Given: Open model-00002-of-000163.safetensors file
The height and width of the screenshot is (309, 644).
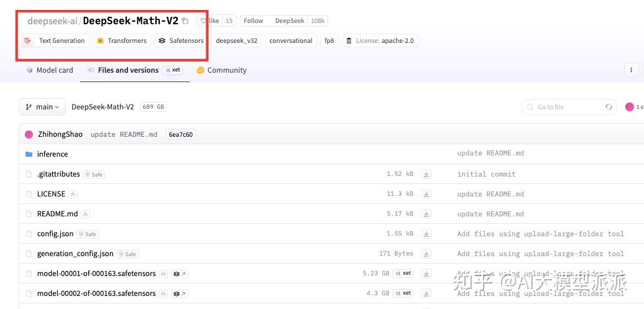Looking at the screenshot, I should pos(96,293).
